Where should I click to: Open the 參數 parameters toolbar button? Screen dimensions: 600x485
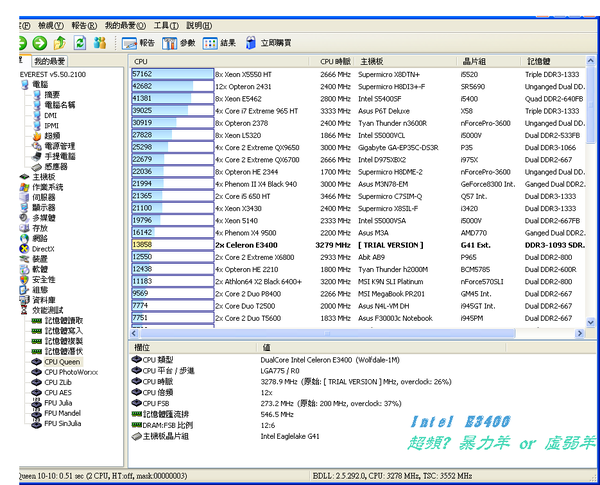[178, 43]
